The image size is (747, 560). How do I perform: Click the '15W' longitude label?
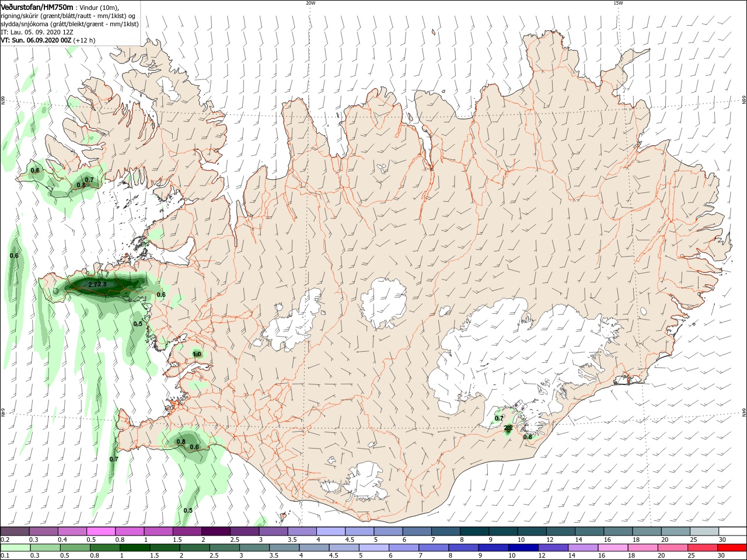(618, 3)
